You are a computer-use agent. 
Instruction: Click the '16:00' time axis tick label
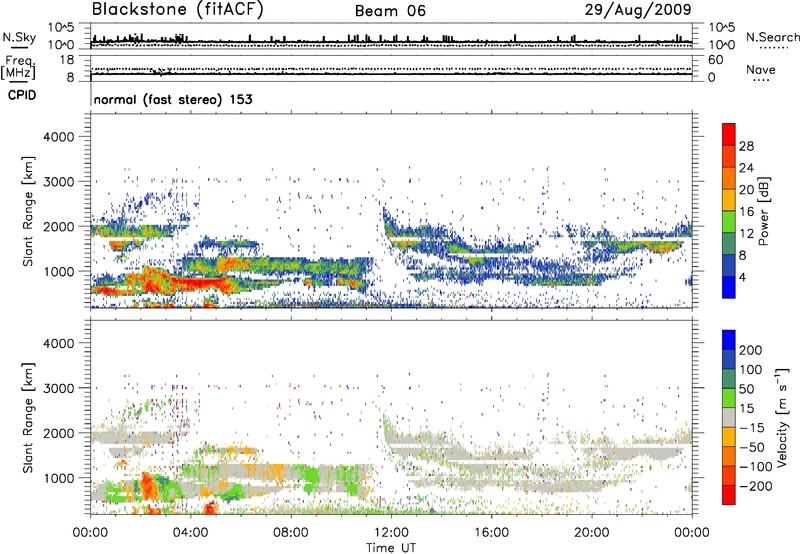[491, 533]
